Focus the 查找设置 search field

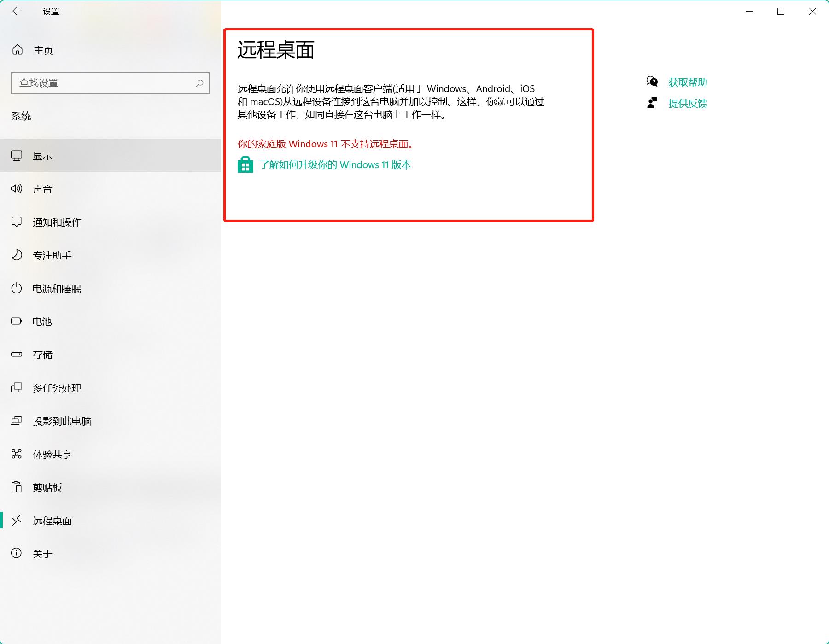click(111, 83)
